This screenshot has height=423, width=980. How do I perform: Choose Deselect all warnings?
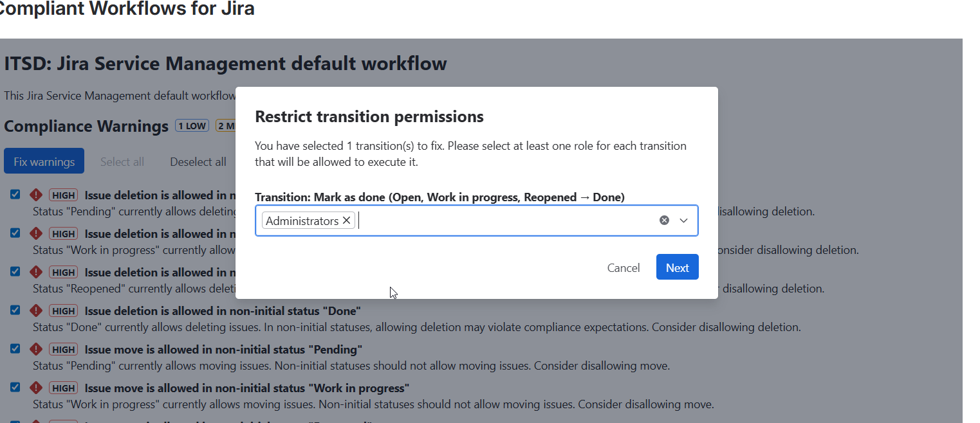click(198, 161)
